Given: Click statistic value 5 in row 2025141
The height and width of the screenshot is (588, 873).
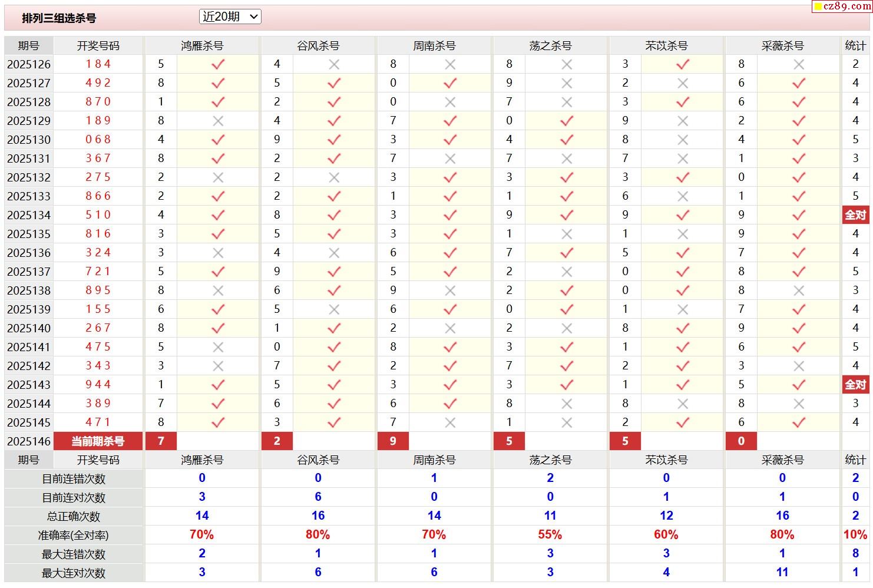Looking at the screenshot, I should (855, 347).
